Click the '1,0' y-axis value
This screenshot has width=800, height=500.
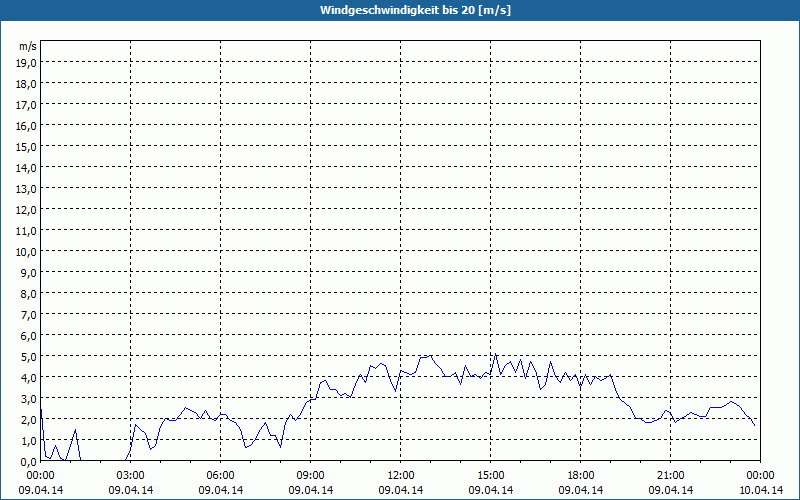click(30, 441)
